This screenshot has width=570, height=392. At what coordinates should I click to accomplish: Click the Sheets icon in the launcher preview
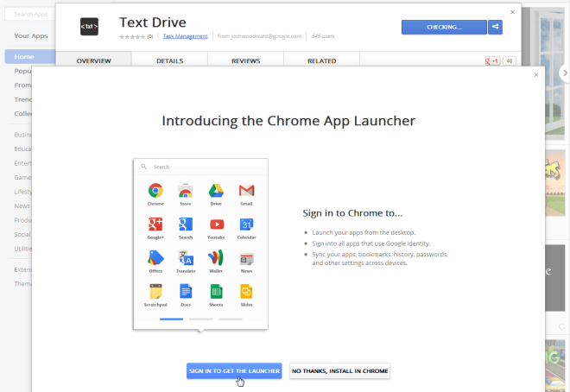(x=216, y=291)
